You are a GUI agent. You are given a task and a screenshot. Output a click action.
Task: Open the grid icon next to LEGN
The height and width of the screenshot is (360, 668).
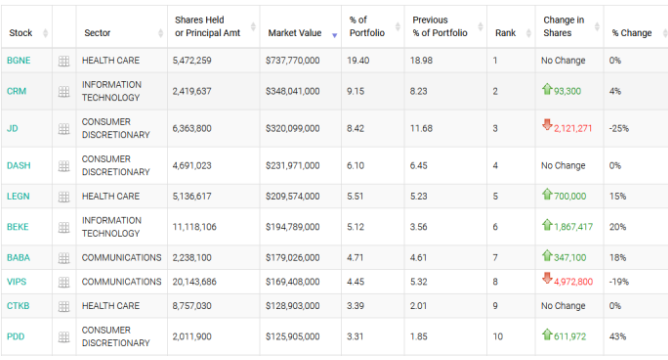point(64,196)
